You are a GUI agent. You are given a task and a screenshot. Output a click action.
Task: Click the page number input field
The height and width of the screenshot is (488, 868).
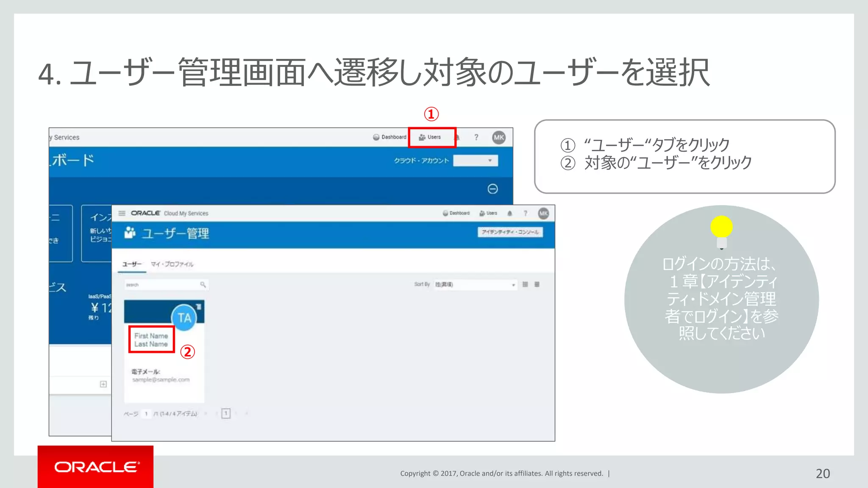coord(146,413)
